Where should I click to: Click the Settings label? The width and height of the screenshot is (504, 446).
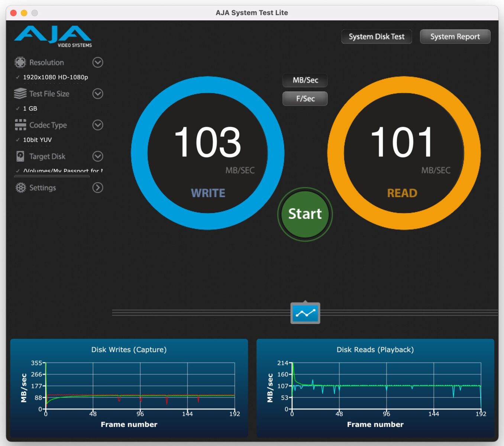(42, 188)
